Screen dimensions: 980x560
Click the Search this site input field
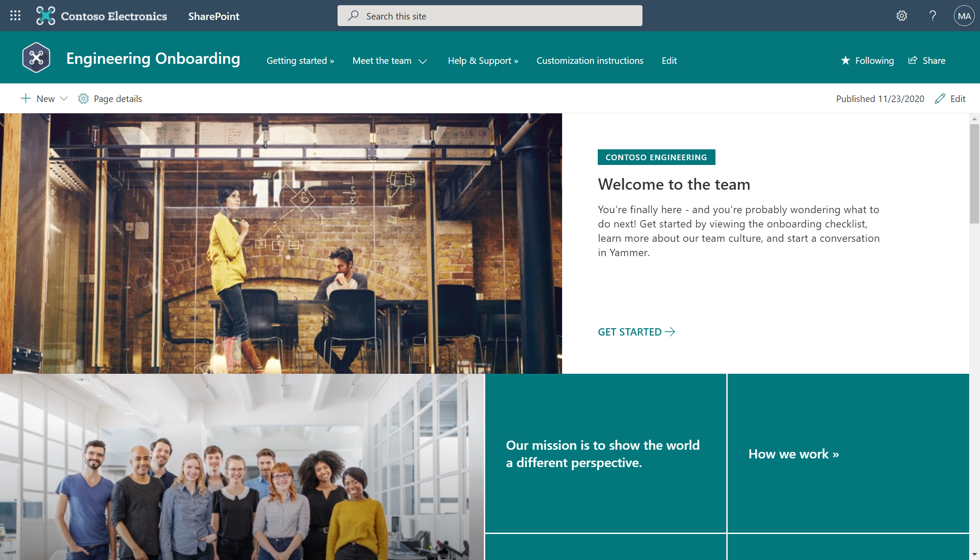click(490, 16)
